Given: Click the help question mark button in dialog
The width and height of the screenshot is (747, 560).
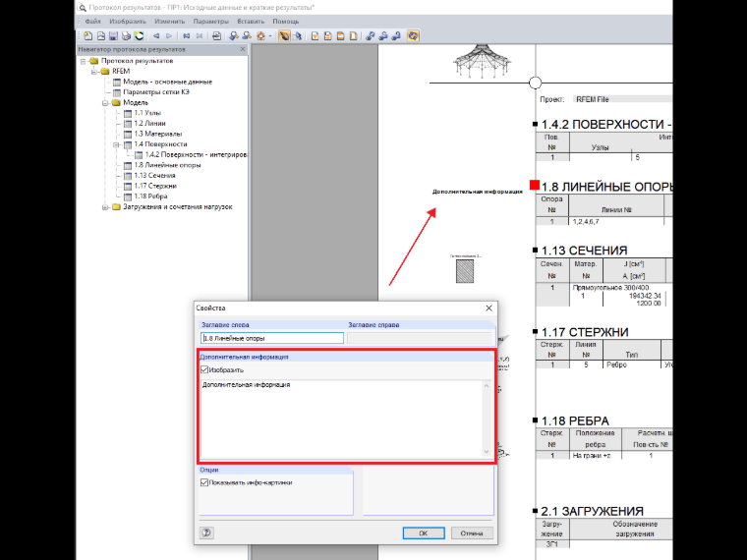Looking at the screenshot, I should point(206,532).
